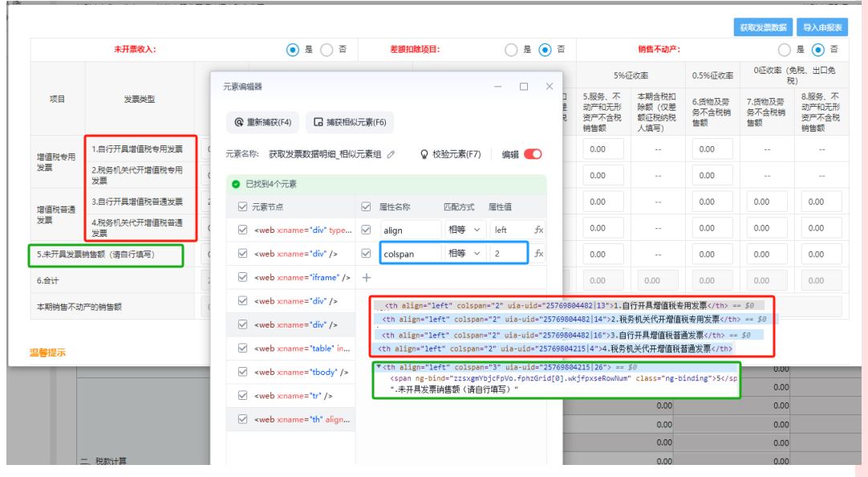Maximize the 元素编辑器 window
Viewport: 868px width, 477px height.
click(x=524, y=87)
